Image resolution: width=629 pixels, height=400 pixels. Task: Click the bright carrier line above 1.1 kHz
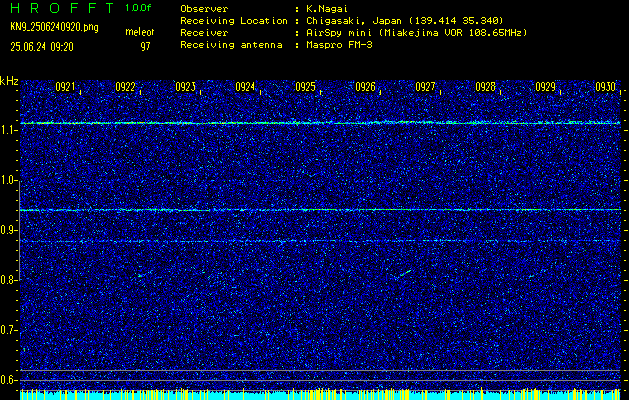[320, 123]
